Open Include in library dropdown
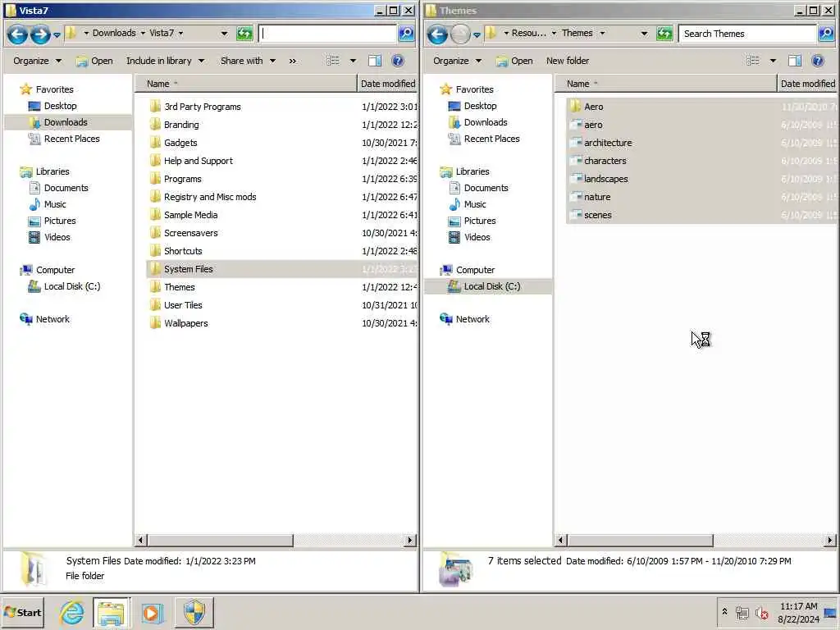 pos(165,61)
